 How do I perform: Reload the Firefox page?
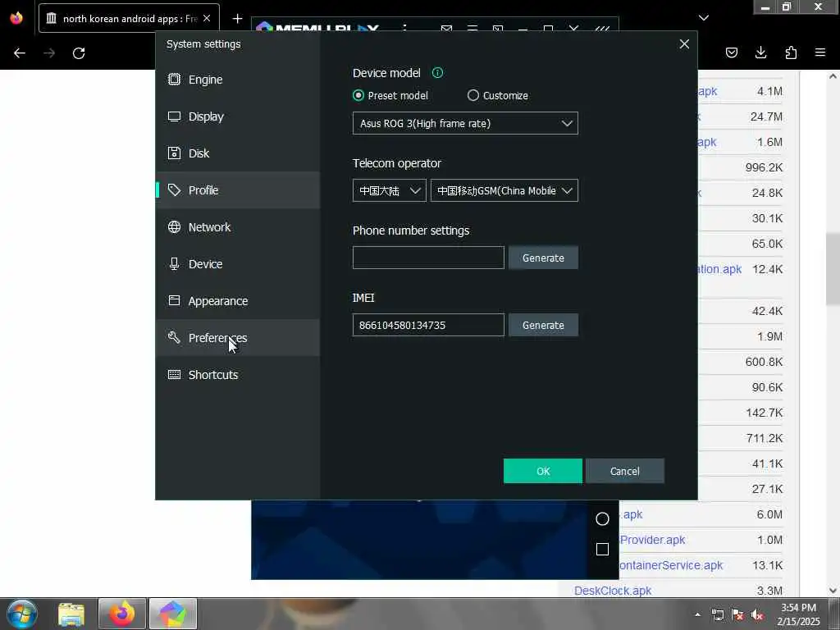(x=79, y=53)
